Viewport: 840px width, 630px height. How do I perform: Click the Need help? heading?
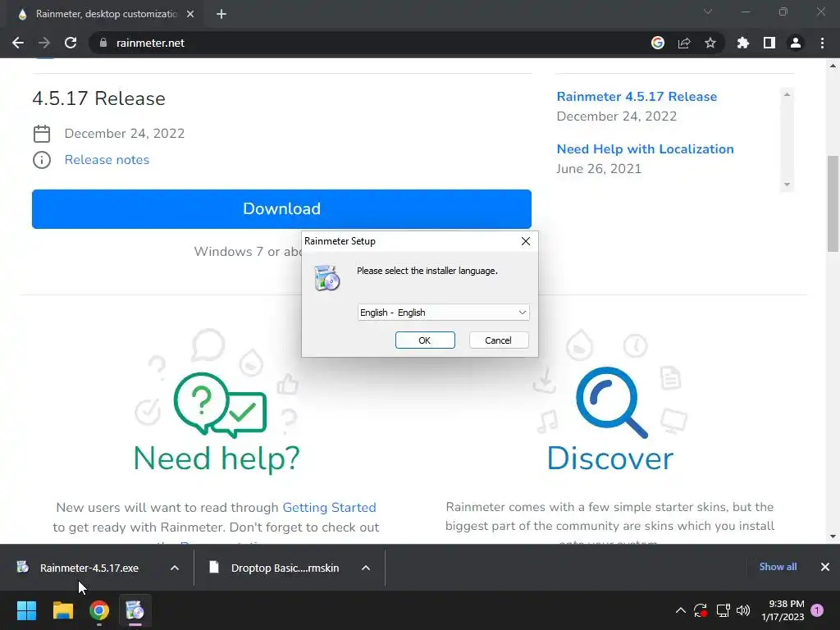click(217, 459)
